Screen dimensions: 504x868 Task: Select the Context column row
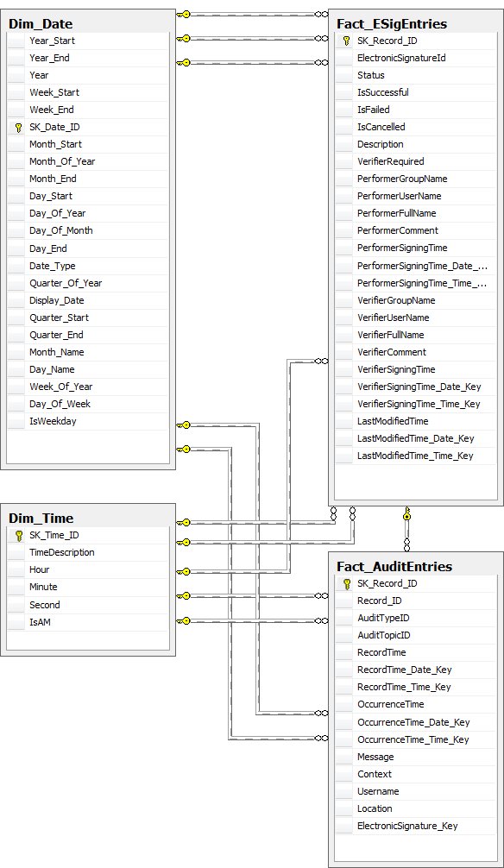[415, 774]
